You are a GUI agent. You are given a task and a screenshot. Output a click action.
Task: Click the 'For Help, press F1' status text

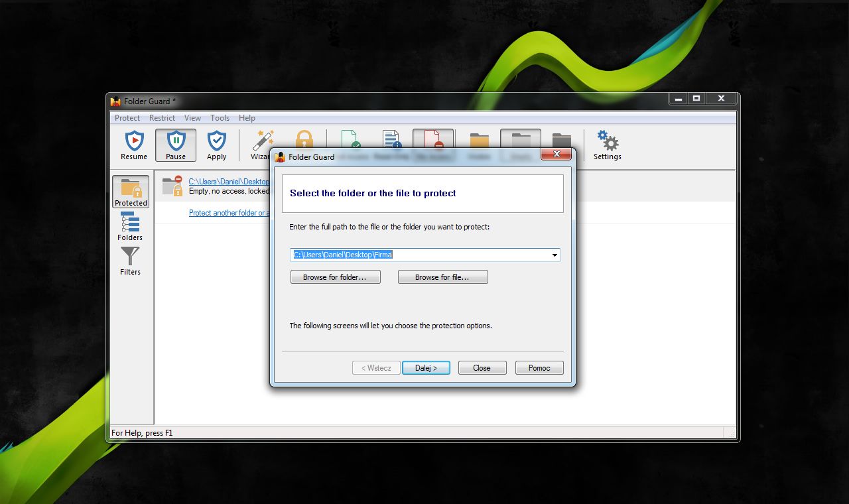pyautogui.click(x=142, y=433)
